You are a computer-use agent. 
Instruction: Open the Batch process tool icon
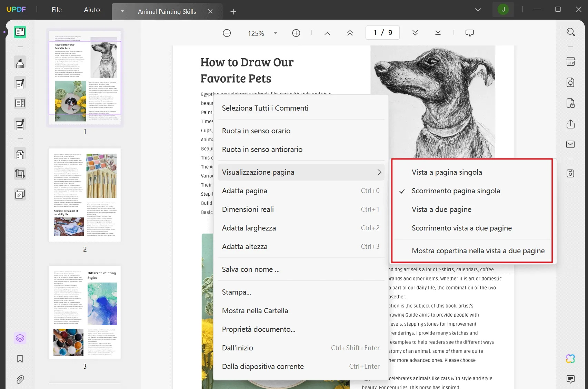[20, 195]
